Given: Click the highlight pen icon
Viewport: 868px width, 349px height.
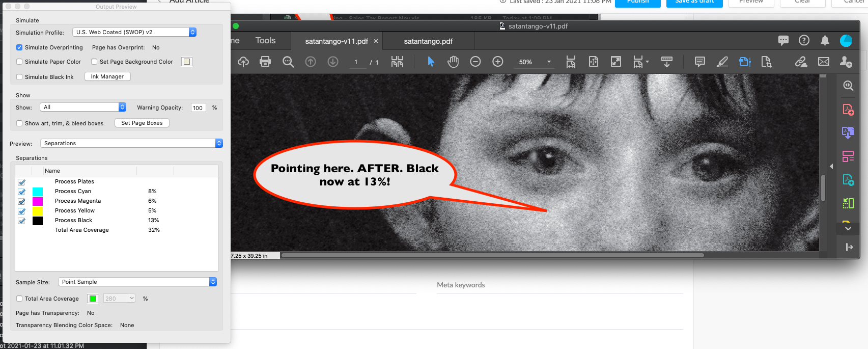Looking at the screenshot, I should (722, 62).
